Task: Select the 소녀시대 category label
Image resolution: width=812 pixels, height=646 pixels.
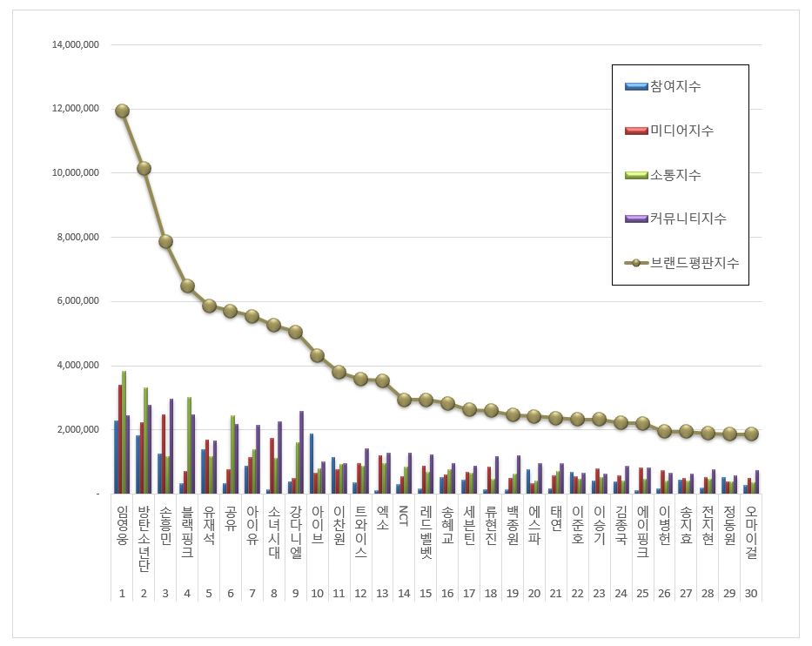Action: 274,532
